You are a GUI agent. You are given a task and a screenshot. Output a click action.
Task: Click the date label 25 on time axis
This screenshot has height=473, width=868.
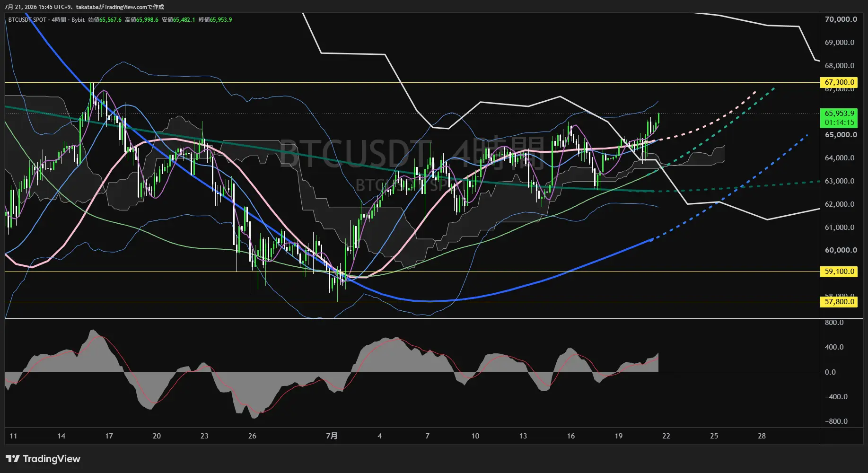pos(714,436)
